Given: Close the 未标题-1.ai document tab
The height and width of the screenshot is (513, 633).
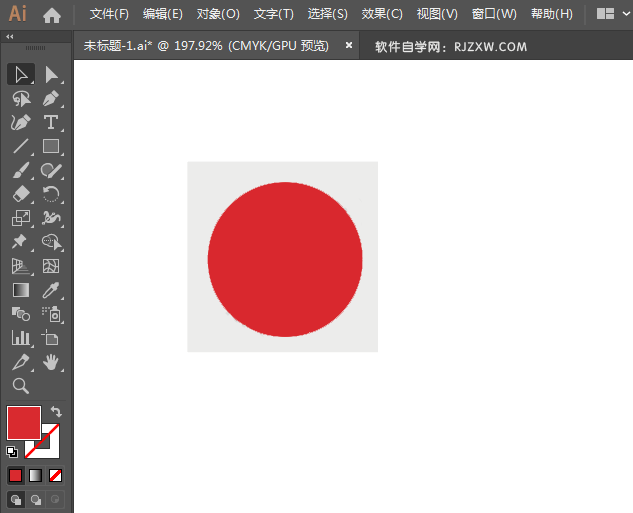Looking at the screenshot, I should click(x=349, y=45).
